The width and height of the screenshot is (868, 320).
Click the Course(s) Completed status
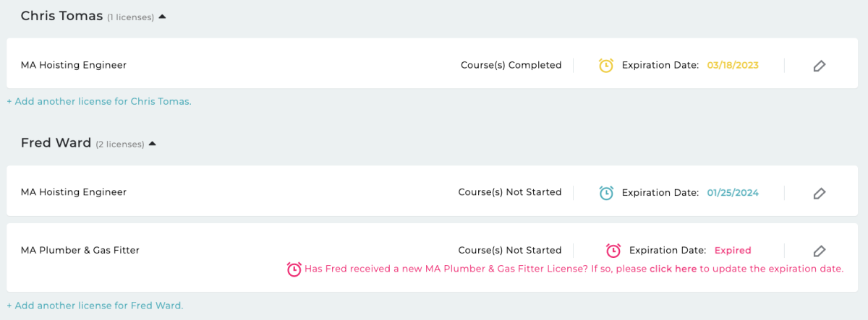click(x=511, y=65)
